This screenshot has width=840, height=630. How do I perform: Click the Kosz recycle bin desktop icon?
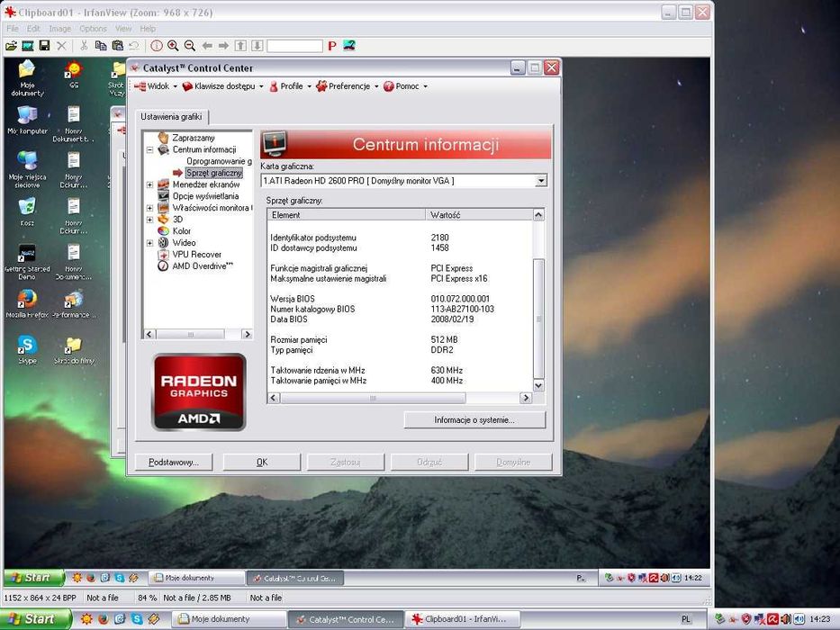pos(27,211)
